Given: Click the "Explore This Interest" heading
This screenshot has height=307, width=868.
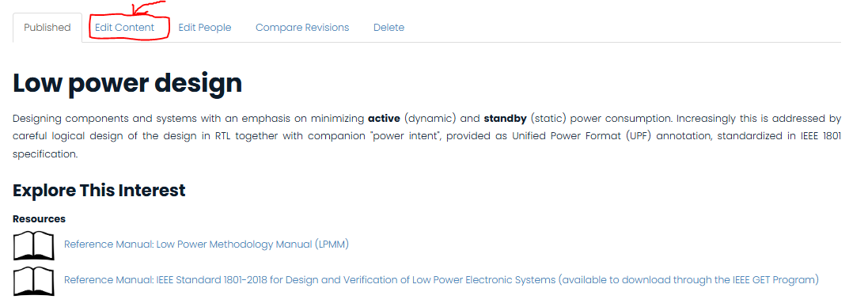Looking at the screenshot, I should [x=99, y=190].
